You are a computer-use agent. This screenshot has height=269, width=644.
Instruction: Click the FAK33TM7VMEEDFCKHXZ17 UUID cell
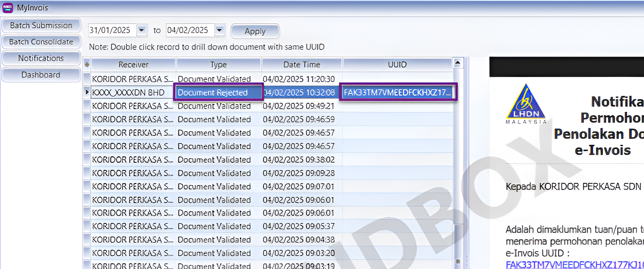[x=398, y=92]
